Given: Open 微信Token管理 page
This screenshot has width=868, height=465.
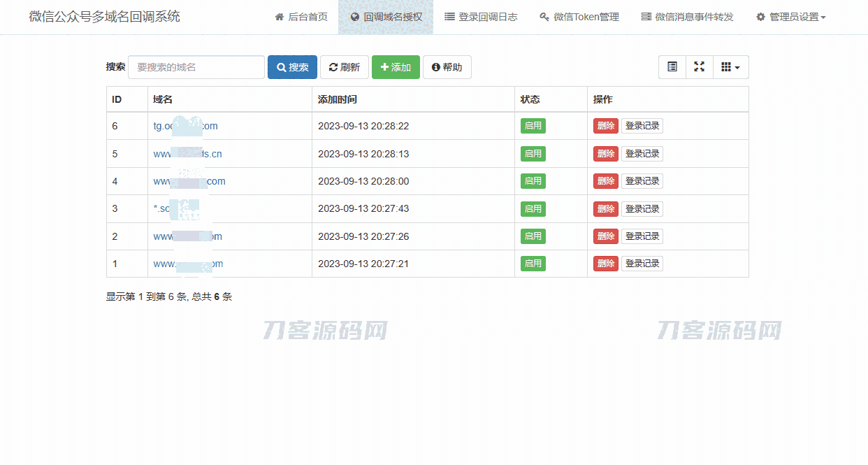Looking at the screenshot, I should click(x=579, y=17).
